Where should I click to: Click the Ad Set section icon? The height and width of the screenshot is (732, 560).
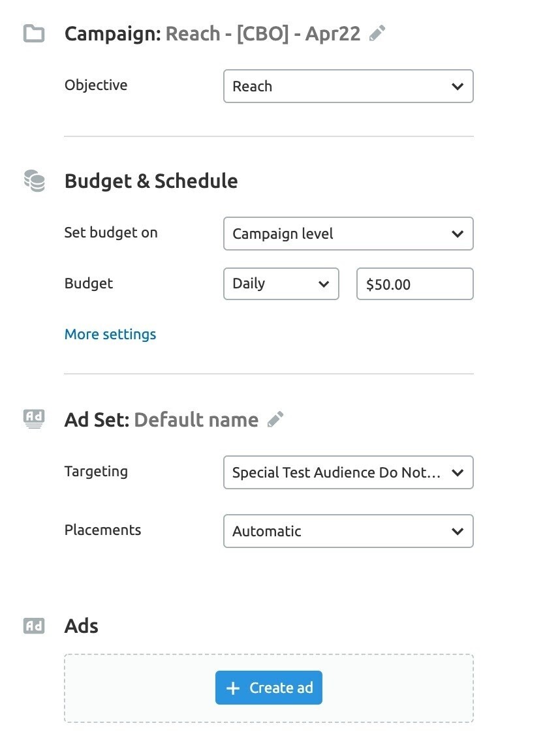click(34, 419)
